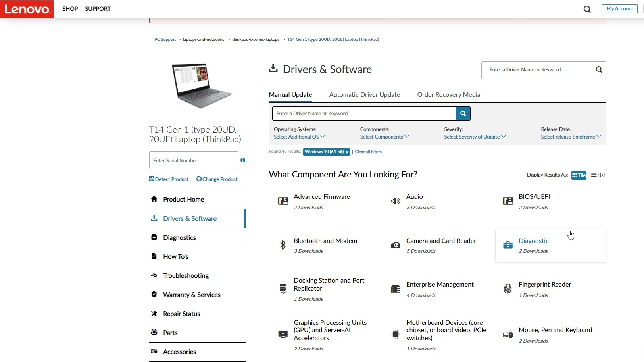Click the My Account button
644x362 pixels.
coord(620,9)
